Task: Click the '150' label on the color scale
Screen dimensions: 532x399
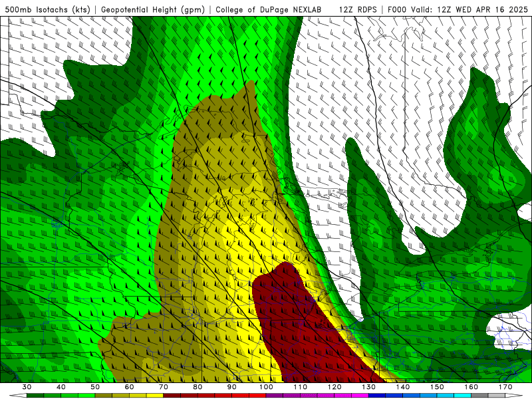Action: click(437, 387)
